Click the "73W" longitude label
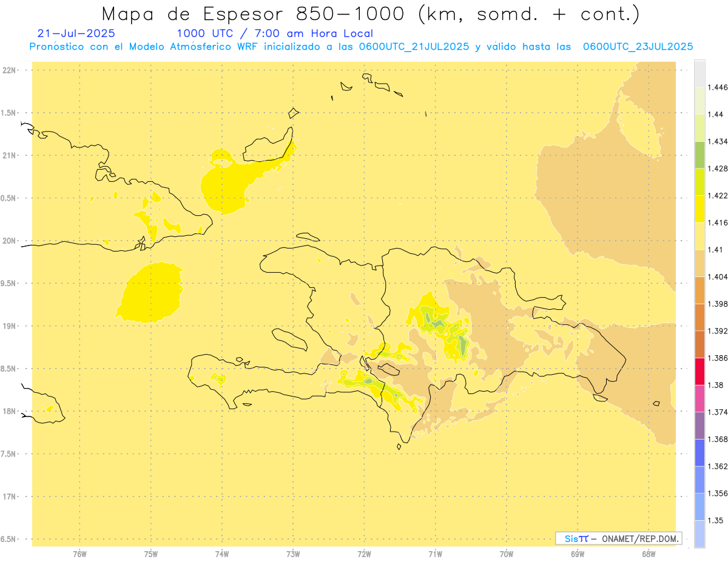728x562 pixels. coord(293,553)
